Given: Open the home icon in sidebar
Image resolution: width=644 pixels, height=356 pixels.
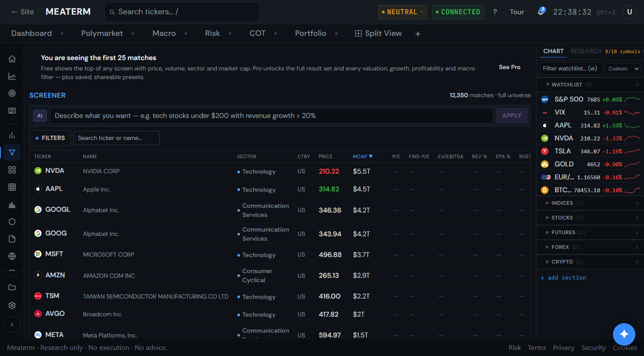Looking at the screenshot, I should tap(12, 59).
